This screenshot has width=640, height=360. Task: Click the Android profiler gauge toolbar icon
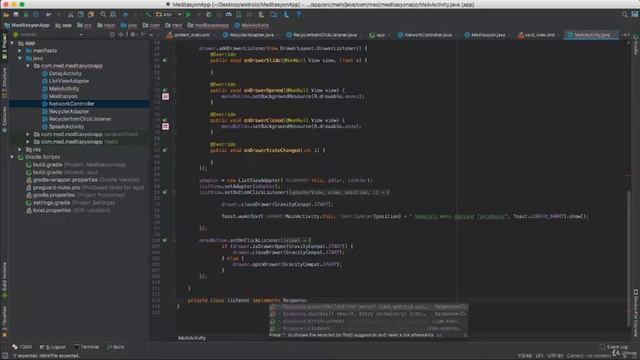[229, 15]
